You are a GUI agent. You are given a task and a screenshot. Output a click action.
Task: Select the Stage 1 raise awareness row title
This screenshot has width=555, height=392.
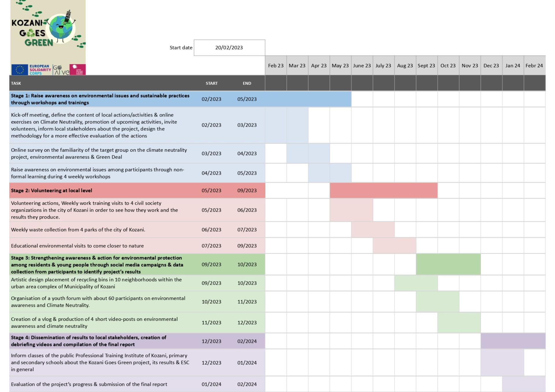(100, 99)
